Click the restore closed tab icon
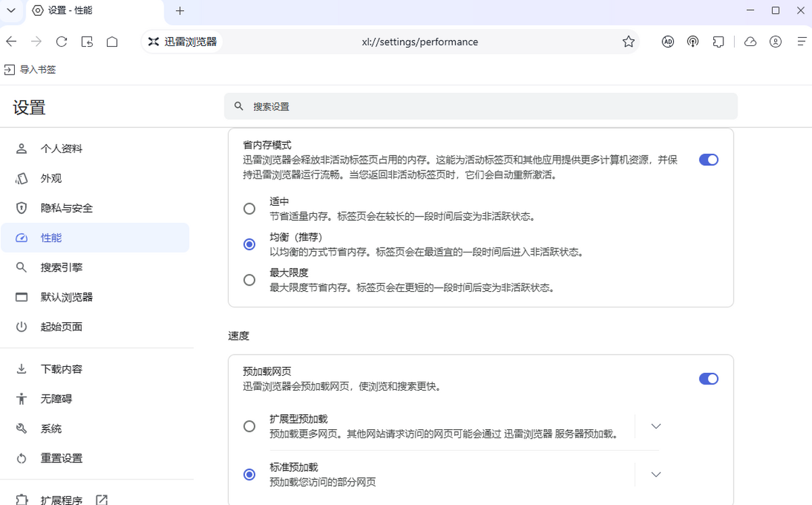The width and height of the screenshot is (812, 505). coord(87,42)
